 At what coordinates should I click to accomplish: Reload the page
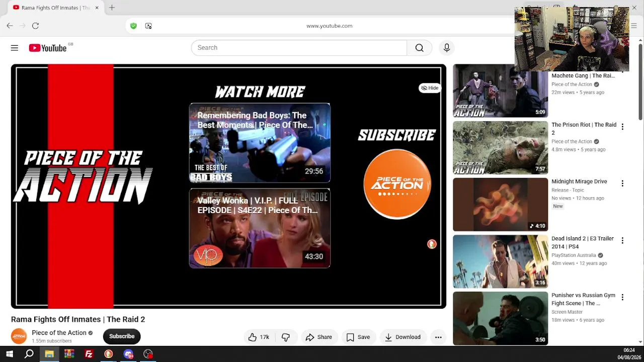click(x=35, y=26)
